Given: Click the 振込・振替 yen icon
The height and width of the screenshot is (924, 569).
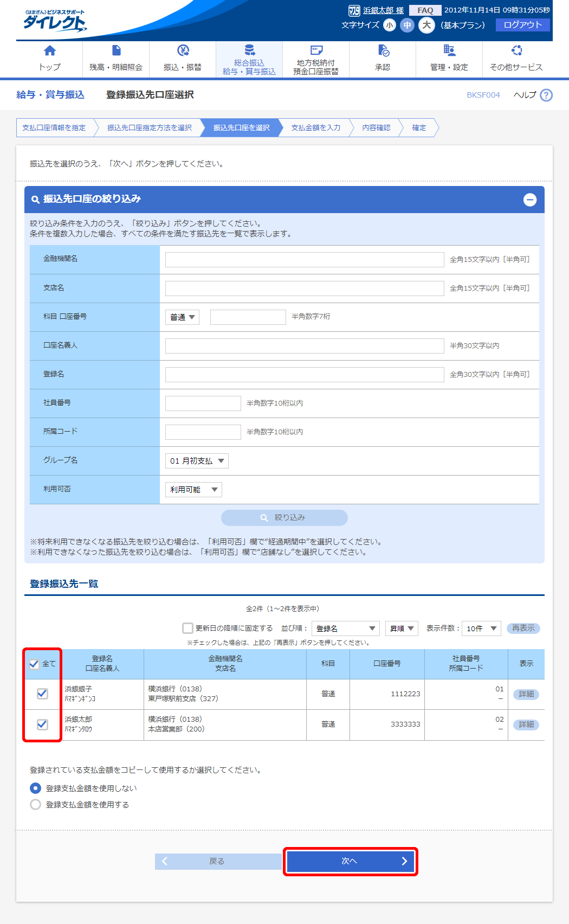Looking at the screenshot, I should [183, 51].
